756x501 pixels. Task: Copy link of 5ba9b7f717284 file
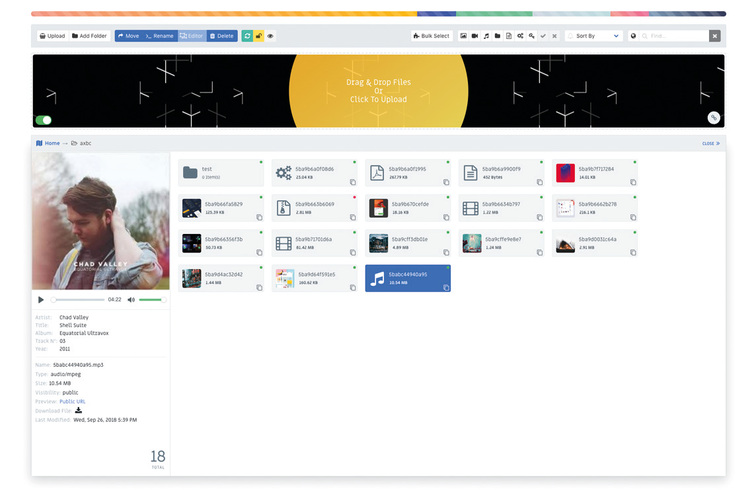[634, 182]
